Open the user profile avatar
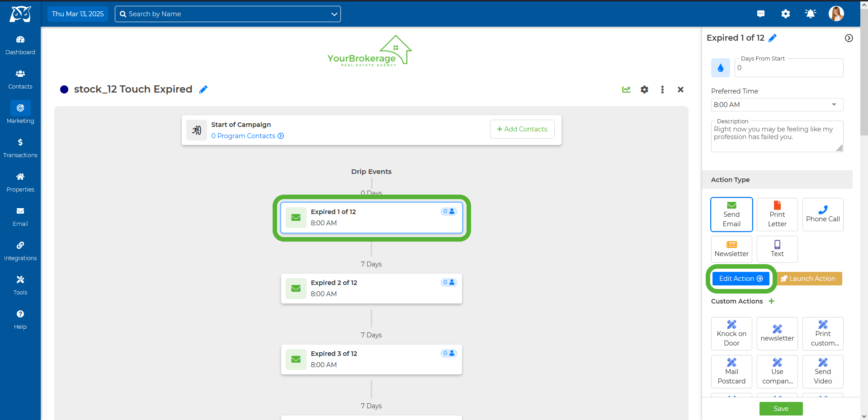868x420 pixels. coord(836,14)
